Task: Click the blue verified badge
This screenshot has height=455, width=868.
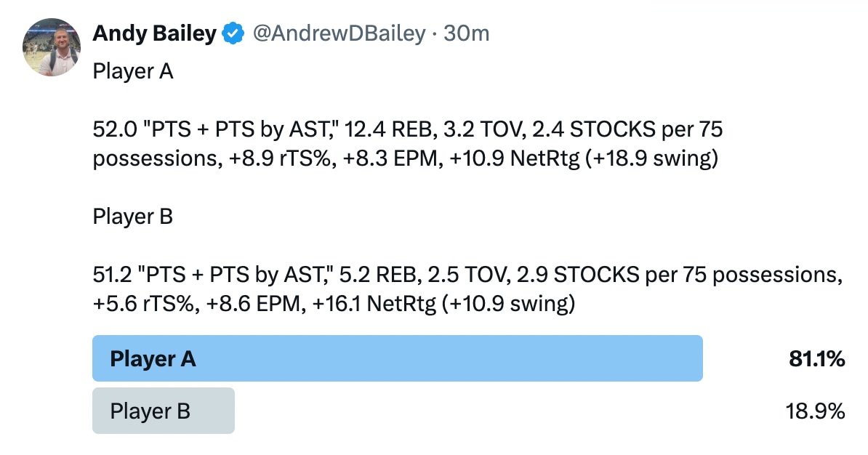Action: click(x=233, y=33)
